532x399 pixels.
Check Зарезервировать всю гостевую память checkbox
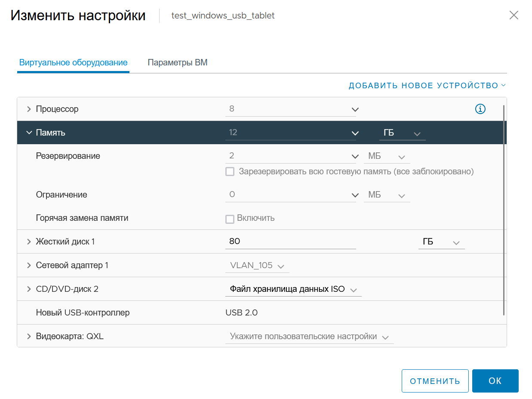point(230,172)
